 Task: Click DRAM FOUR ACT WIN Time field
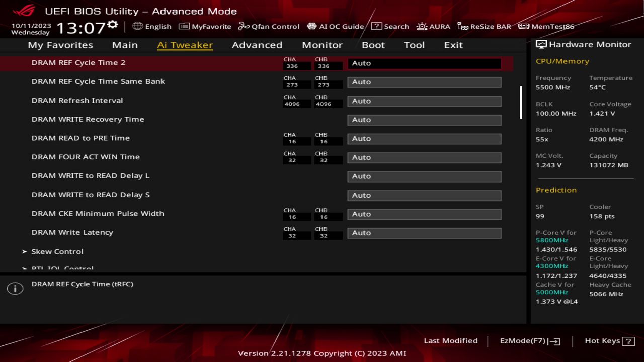pos(424,157)
